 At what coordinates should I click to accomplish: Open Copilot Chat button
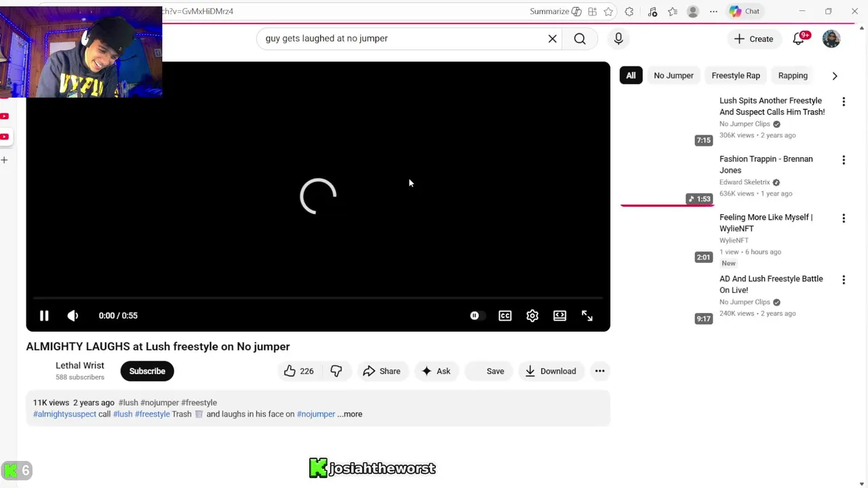[x=745, y=12]
